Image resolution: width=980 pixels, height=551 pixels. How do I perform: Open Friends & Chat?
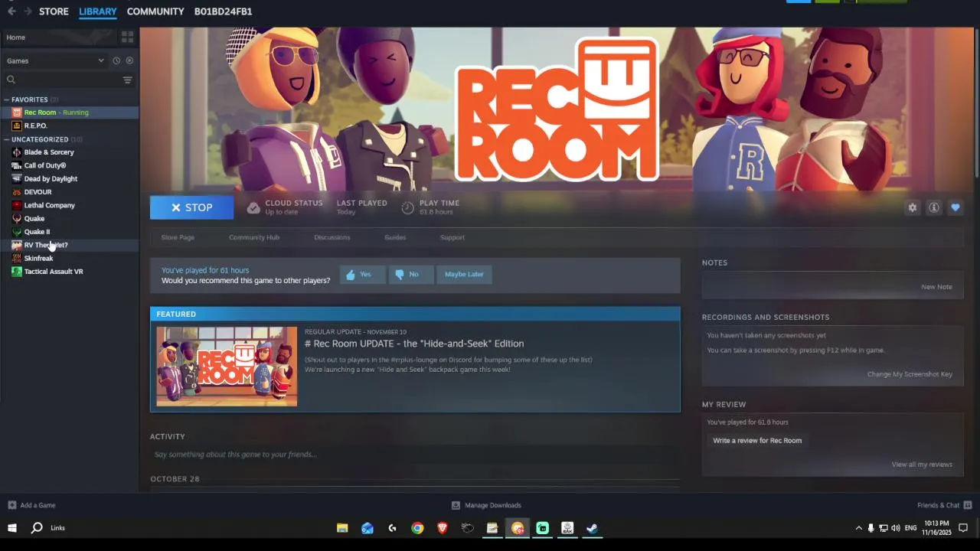pos(944,505)
